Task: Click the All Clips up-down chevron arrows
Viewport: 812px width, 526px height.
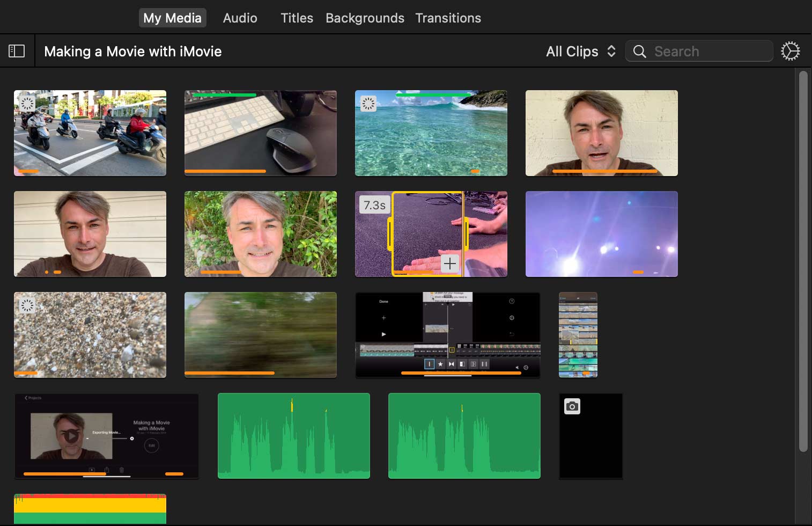Action: 611,51
